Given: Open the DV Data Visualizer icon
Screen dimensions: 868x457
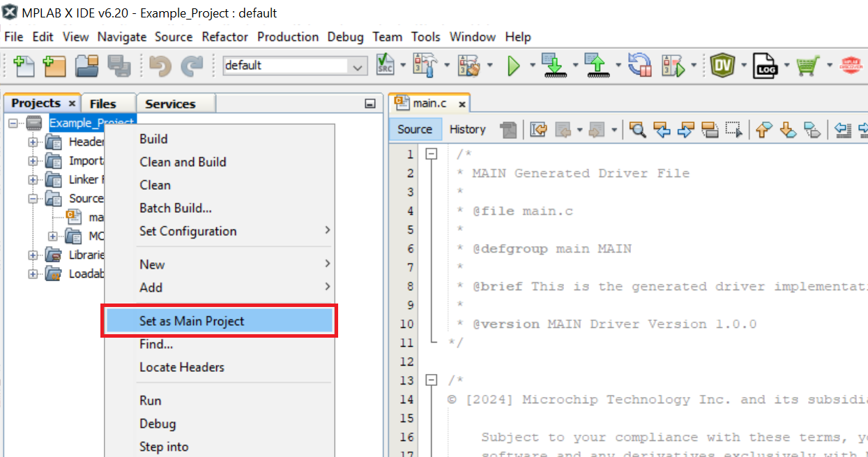Looking at the screenshot, I should [723, 66].
